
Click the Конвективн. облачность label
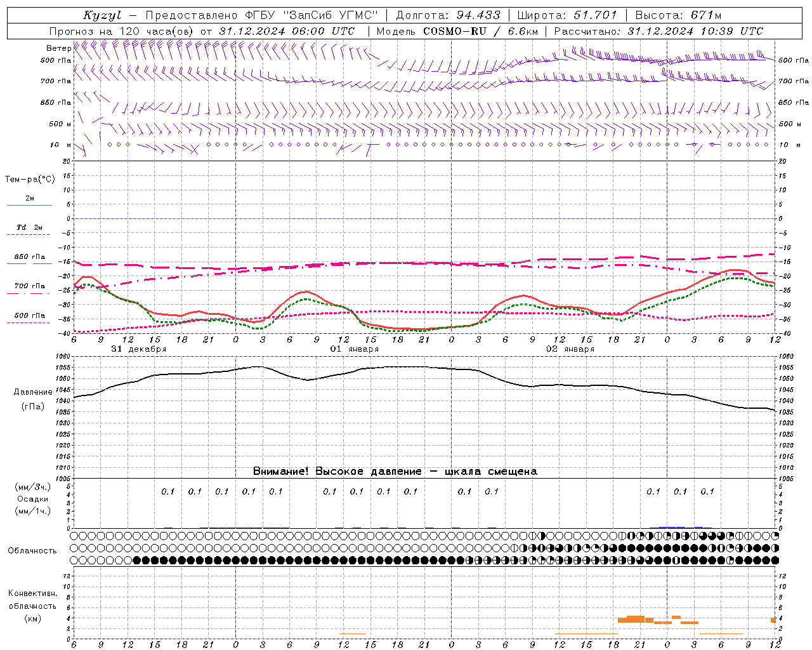(x=32, y=599)
